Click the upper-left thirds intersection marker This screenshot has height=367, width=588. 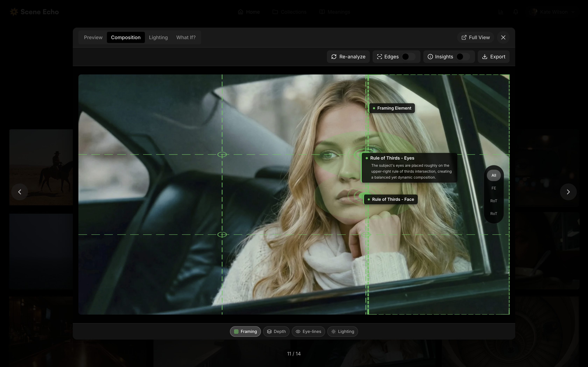coord(222,155)
